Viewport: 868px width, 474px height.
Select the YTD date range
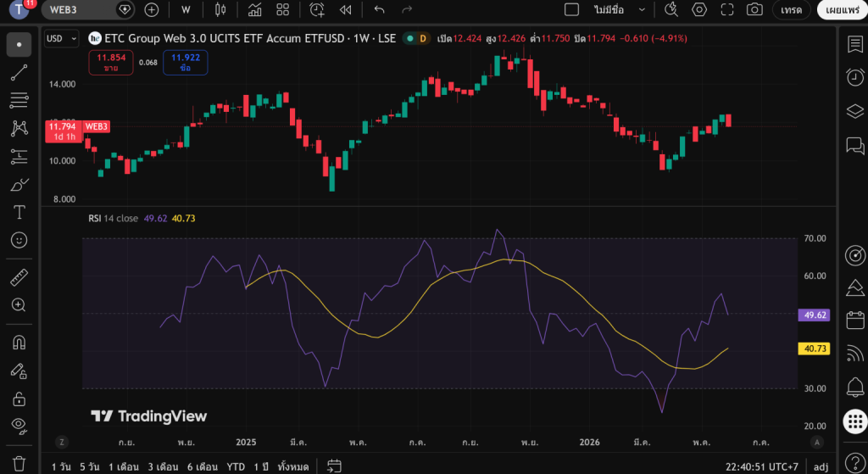point(236,467)
